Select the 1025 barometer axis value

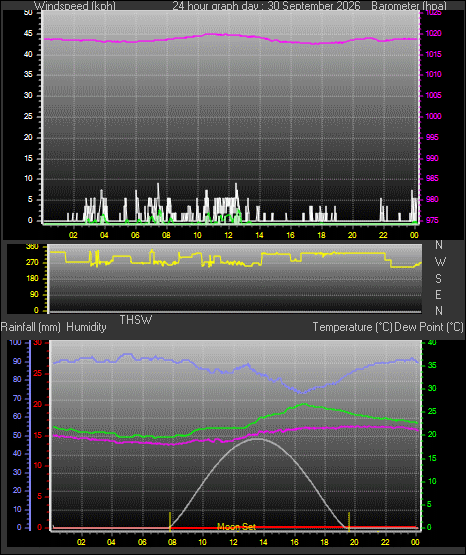[433, 13]
